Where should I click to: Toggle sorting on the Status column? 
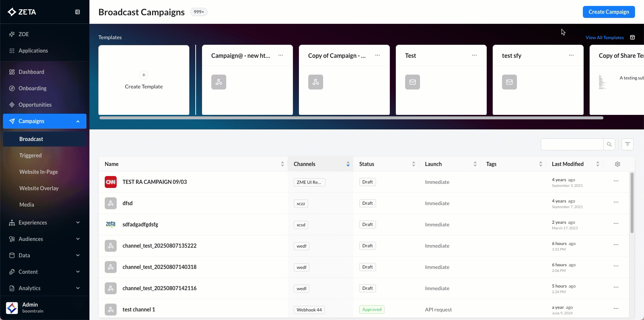[x=413, y=164]
